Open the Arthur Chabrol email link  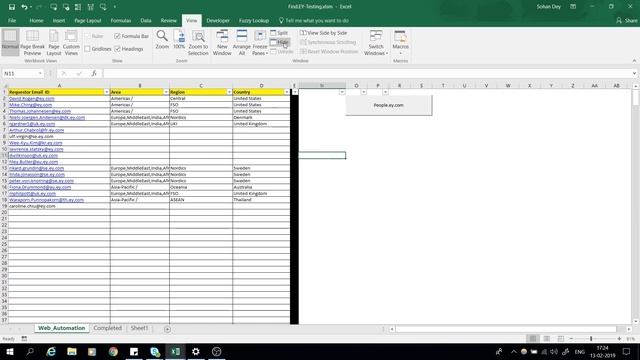pos(36,130)
